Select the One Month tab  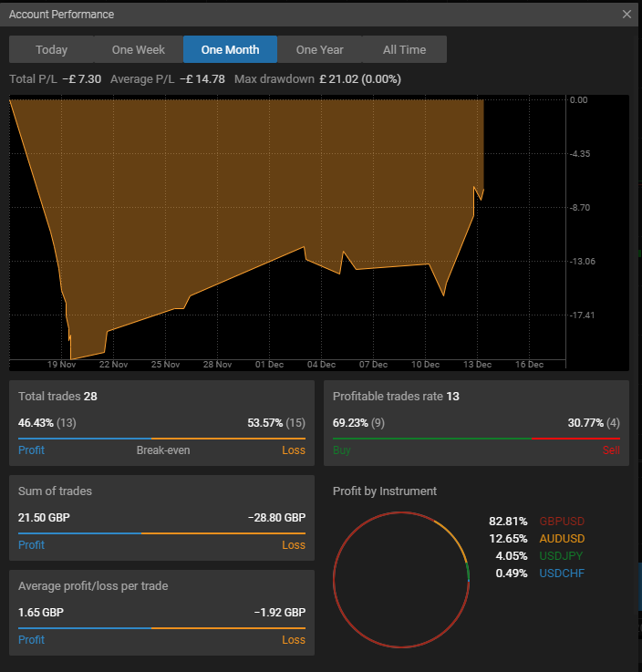pos(230,50)
